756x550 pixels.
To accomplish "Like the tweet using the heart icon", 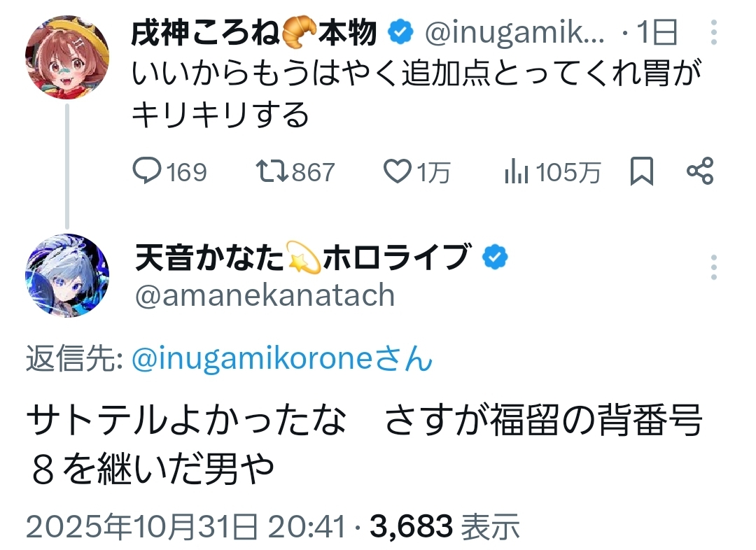I will tap(399, 171).
